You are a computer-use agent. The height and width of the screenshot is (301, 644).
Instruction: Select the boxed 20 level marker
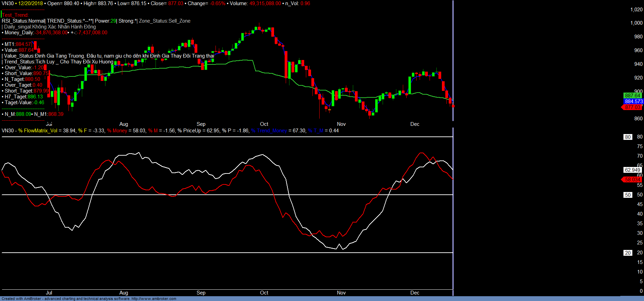pos(628,253)
